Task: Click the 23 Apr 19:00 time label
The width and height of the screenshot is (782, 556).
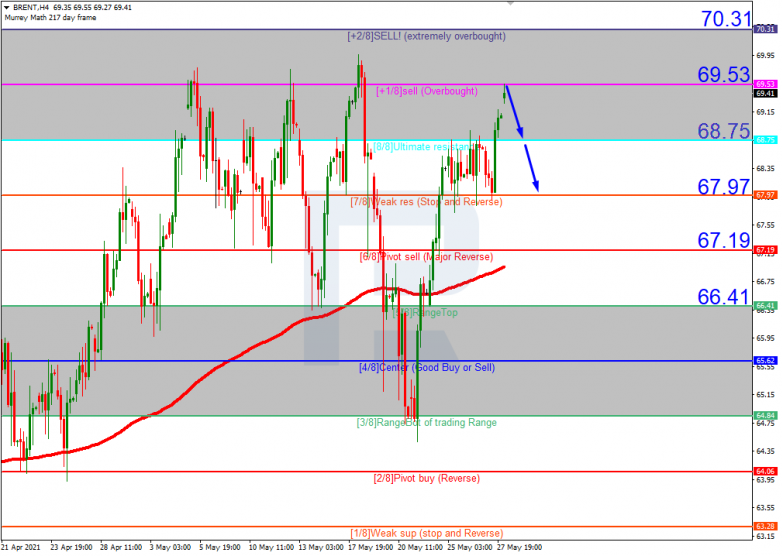Action: pos(71,547)
